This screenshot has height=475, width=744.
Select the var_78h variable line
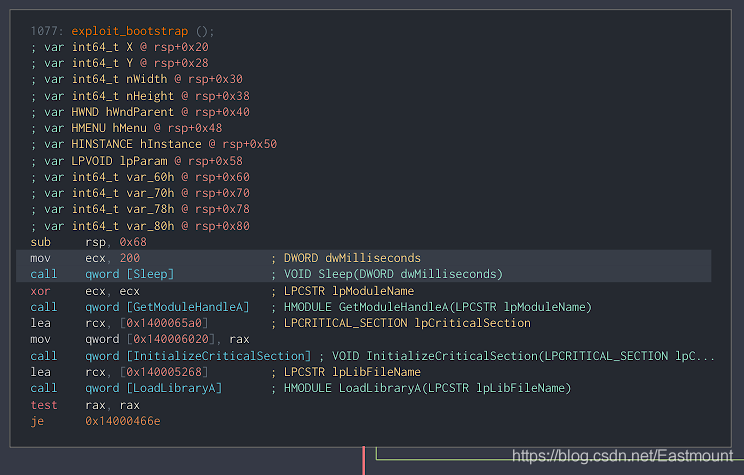[140, 209]
